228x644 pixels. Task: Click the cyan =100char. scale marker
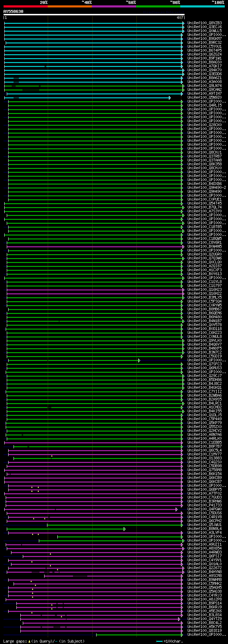pos(160,641)
